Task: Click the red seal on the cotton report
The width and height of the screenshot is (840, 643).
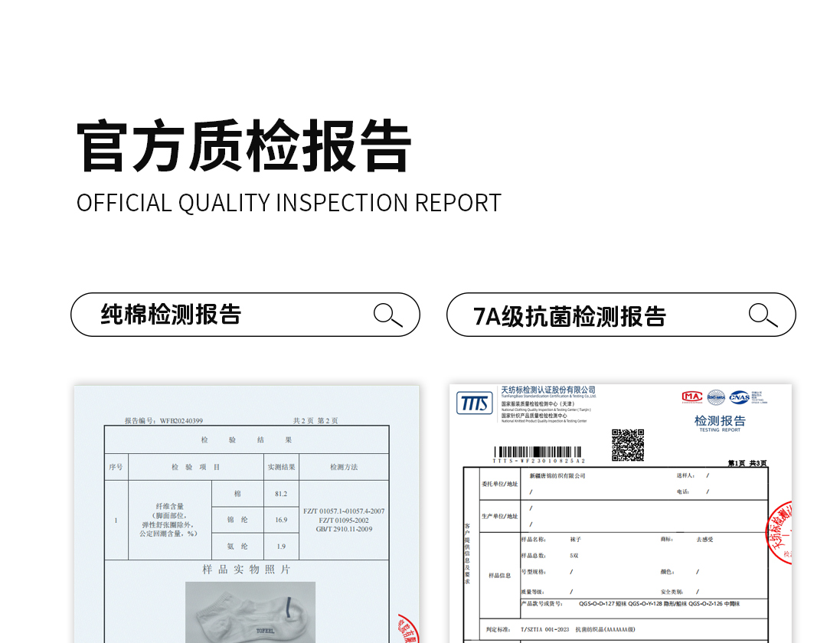Action: coord(408,629)
